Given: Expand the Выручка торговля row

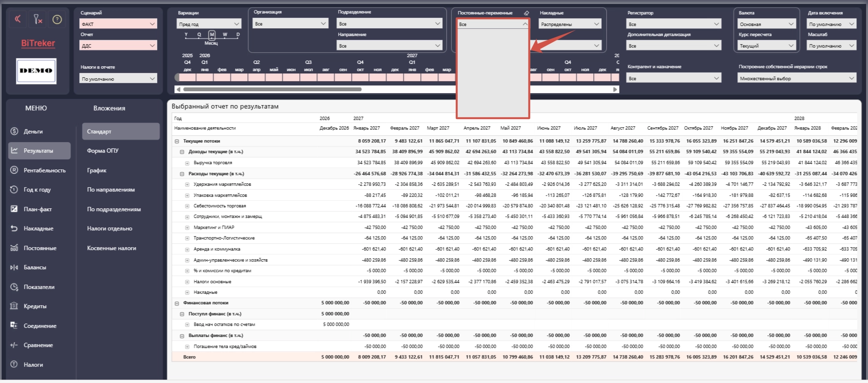Looking at the screenshot, I should 187,163.
